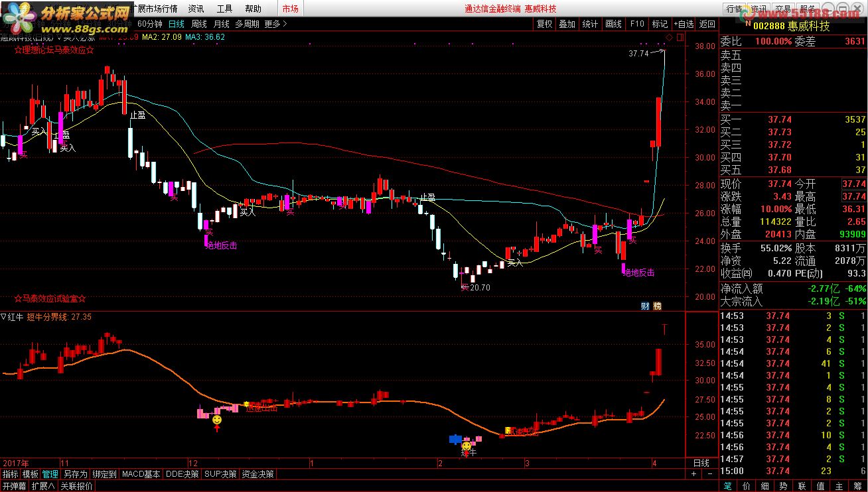The width and height of the screenshot is (868, 492).
Task: Click the 统计 statistics button
Action: pyautogui.click(x=589, y=24)
